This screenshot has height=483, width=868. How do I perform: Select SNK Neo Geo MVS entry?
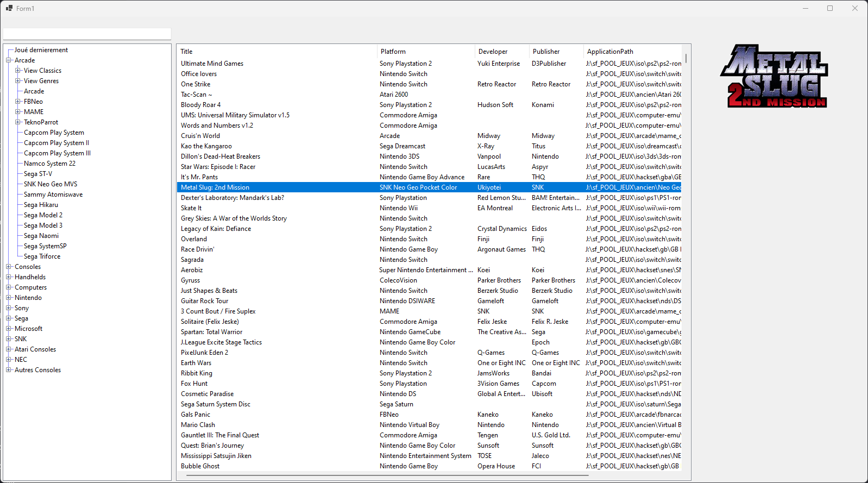click(51, 184)
